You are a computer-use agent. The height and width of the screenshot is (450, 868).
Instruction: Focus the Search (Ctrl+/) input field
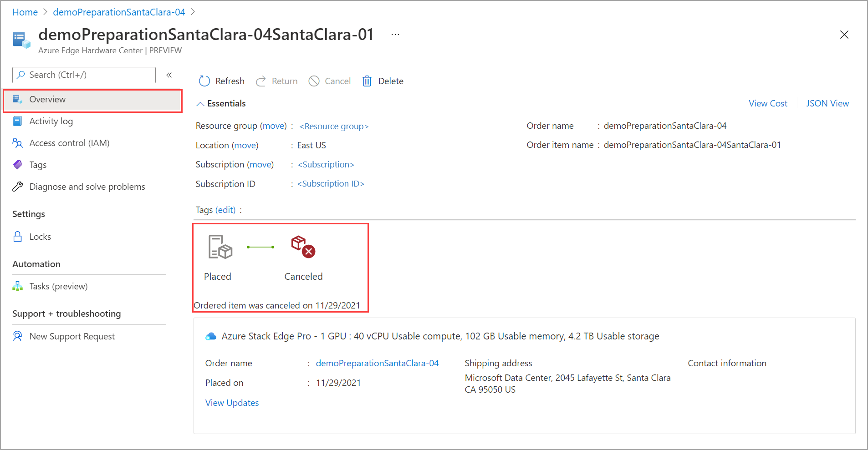(84, 75)
